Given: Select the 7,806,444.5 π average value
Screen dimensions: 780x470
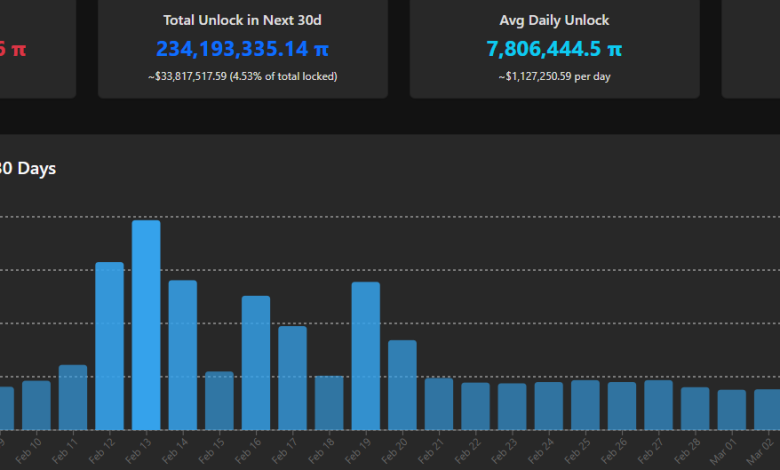Looking at the screenshot, I should click(x=553, y=48).
